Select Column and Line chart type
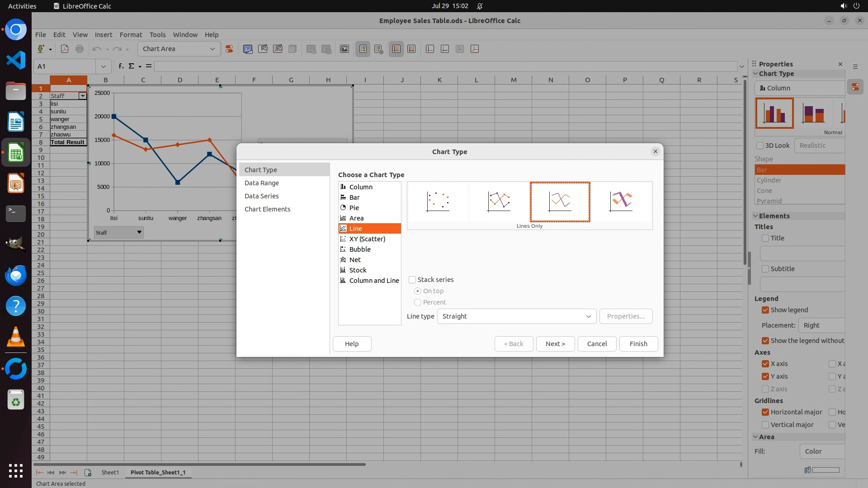This screenshot has height=488, width=868. click(374, 281)
